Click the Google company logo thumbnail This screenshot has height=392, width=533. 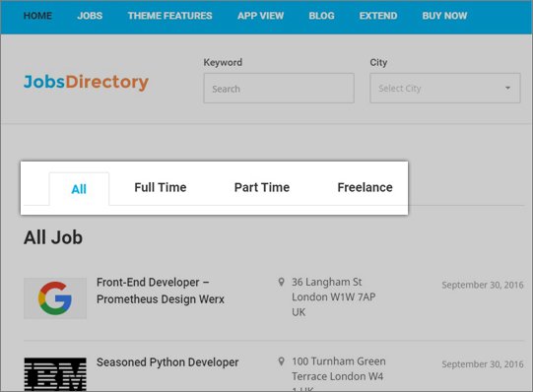tap(55, 298)
